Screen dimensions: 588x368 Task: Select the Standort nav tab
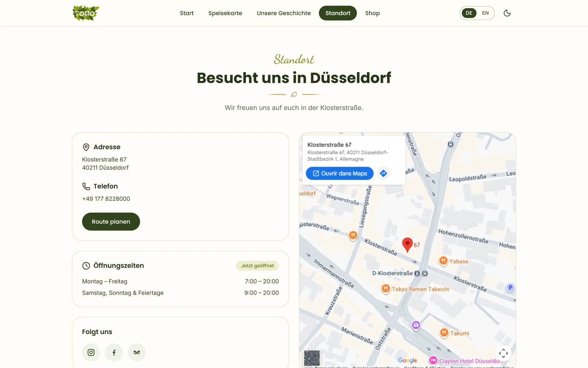[x=338, y=13]
